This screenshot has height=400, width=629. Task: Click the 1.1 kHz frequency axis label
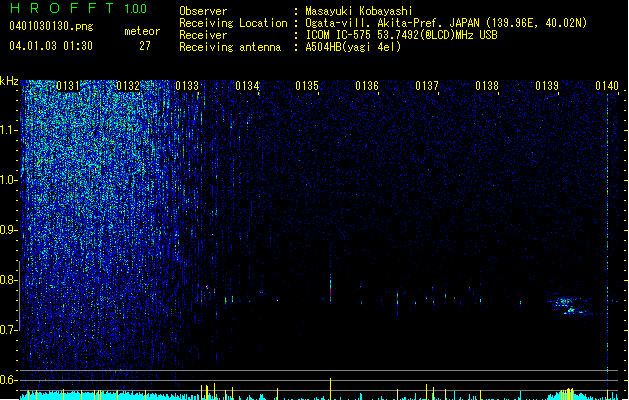(8, 130)
